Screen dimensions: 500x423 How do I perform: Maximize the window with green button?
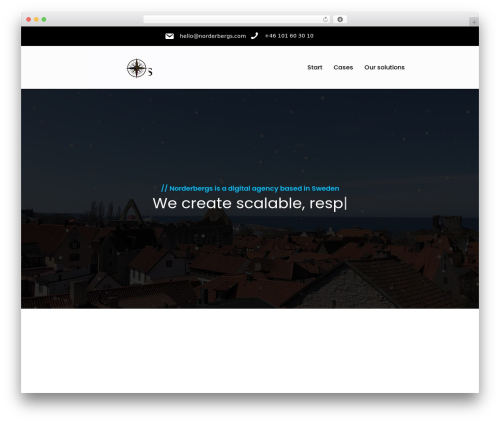tap(44, 19)
